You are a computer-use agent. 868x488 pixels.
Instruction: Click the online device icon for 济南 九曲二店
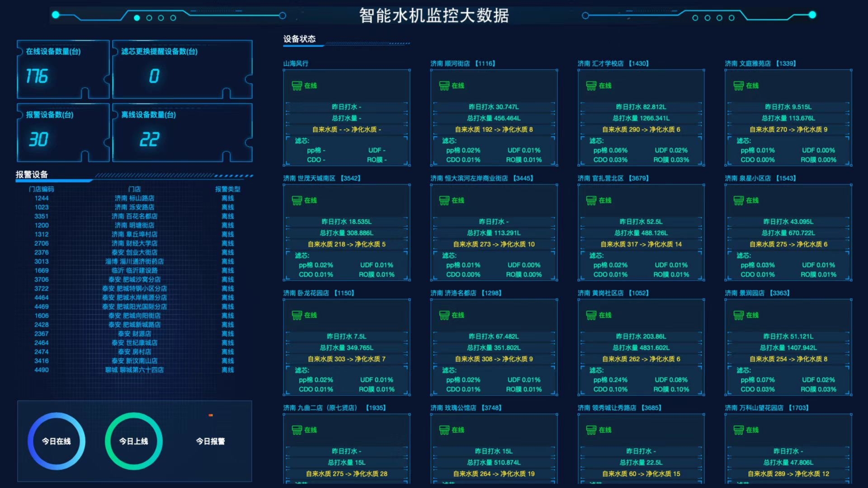[x=297, y=430]
